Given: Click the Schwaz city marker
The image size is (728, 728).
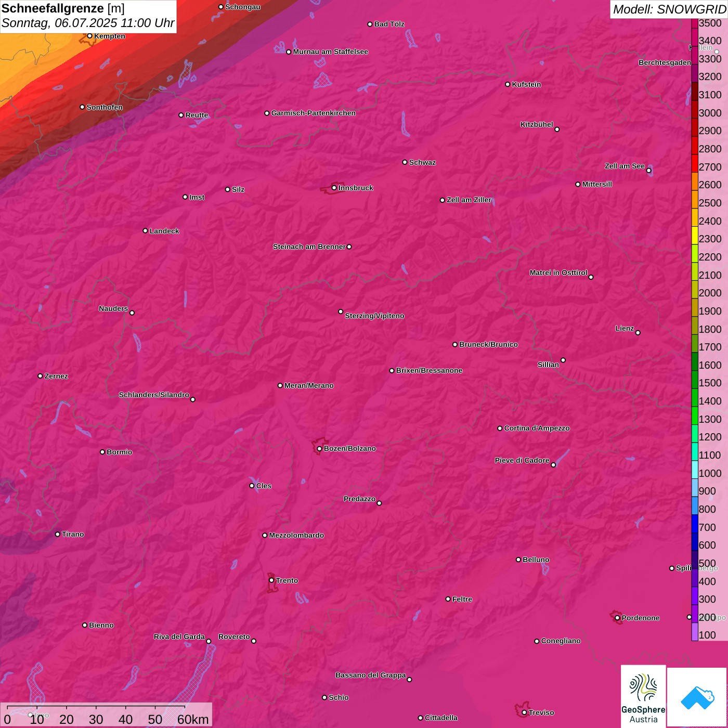Looking at the screenshot, I should click(405, 162).
